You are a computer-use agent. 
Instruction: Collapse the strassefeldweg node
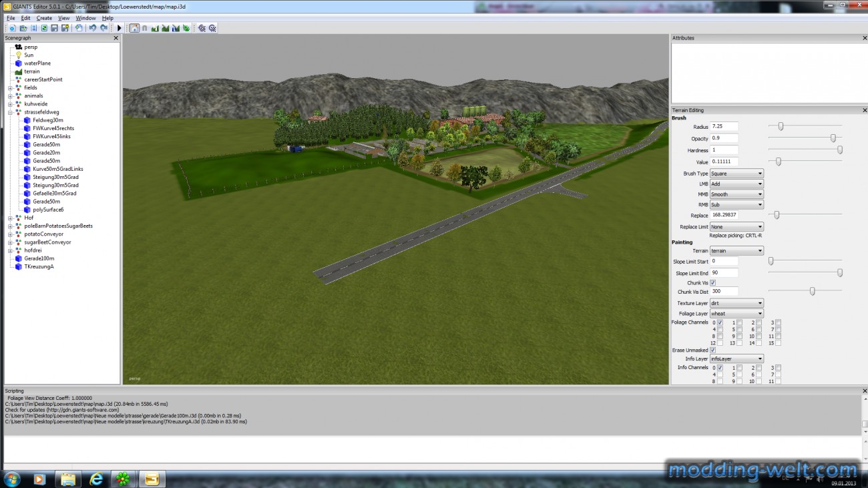tap(10, 112)
